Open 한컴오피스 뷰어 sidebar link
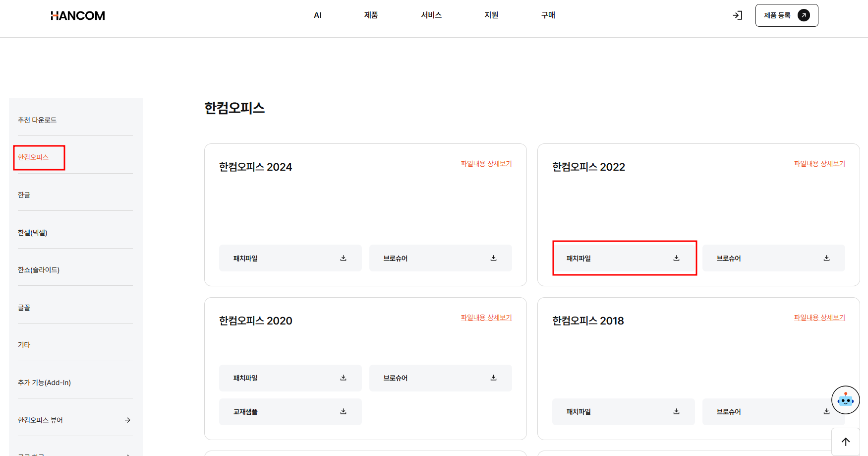The image size is (868, 456). (41, 420)
